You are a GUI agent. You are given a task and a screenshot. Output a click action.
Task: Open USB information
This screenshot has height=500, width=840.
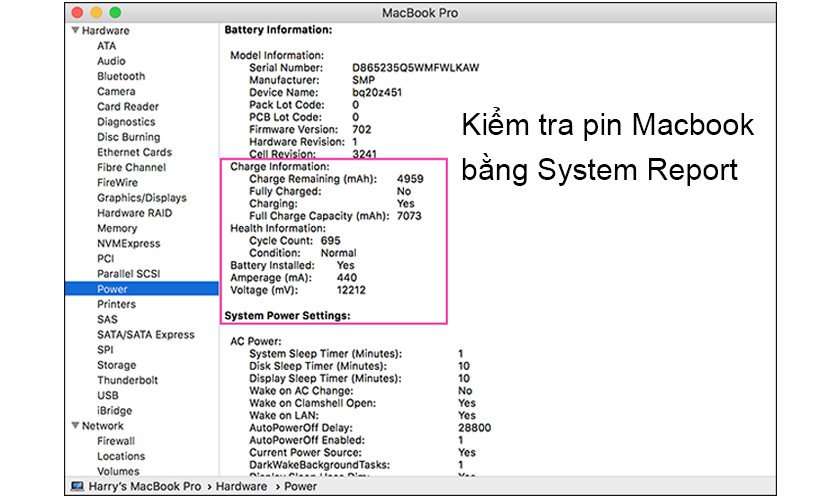click(108, 395)
